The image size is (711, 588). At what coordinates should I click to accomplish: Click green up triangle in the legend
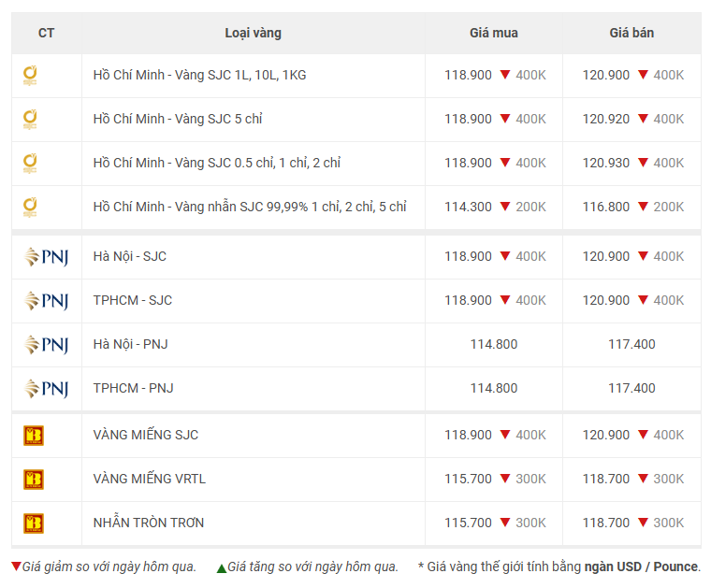[x=222, y=568]
